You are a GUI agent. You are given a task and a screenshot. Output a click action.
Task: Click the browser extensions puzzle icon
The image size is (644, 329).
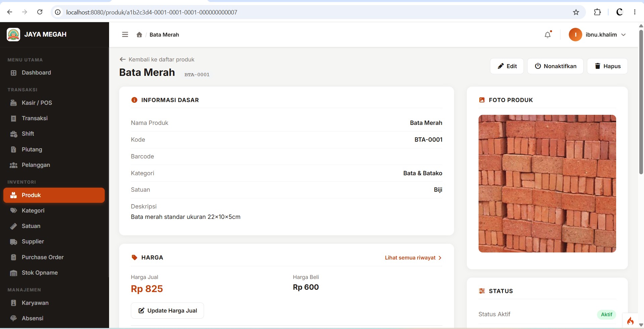pos(597,12)
